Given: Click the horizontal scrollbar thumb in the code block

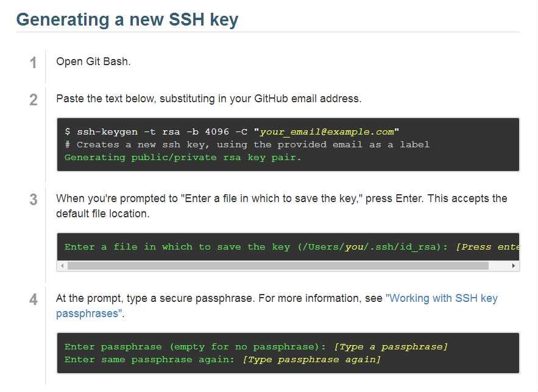Looking at the screenshot, I should click(x=278, y=266).
